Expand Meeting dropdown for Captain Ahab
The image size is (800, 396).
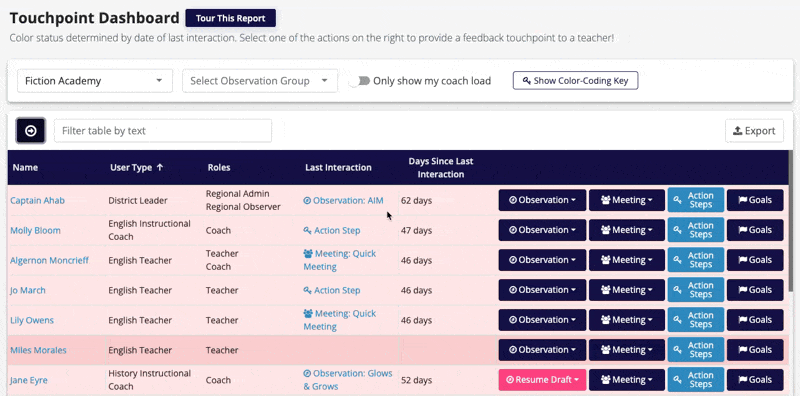627,200
